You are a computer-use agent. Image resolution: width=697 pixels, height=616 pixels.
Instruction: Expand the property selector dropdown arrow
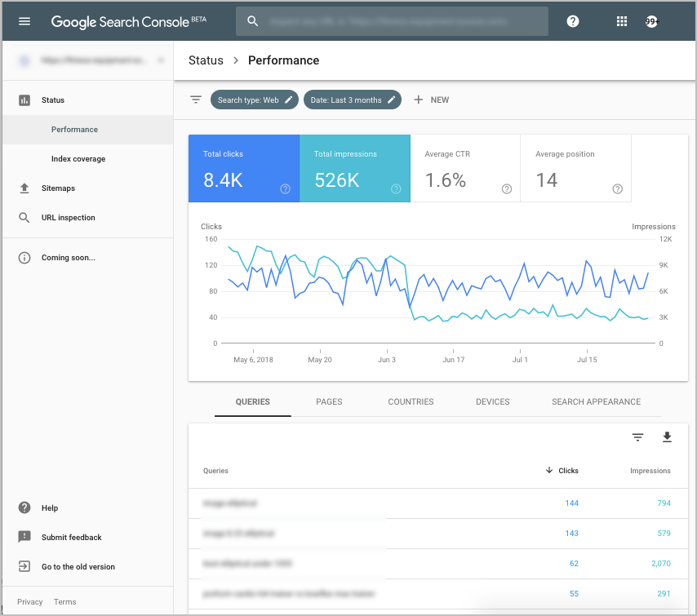pos(161,60)
